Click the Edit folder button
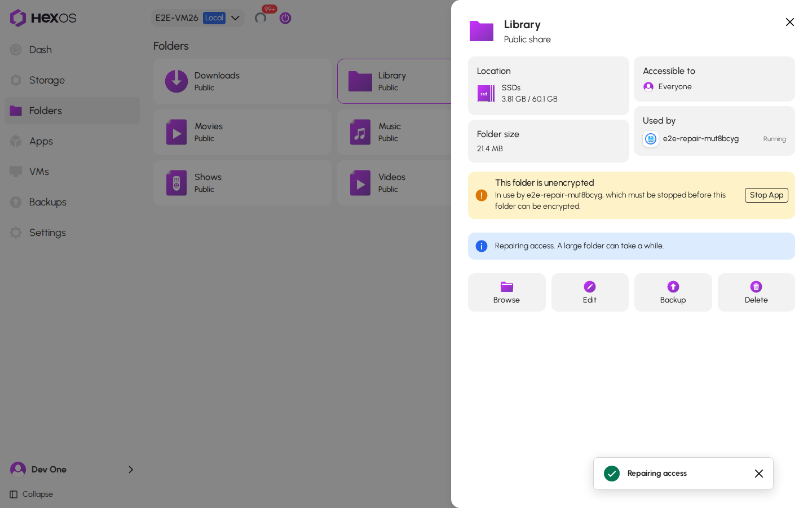 pyautogui.click(x=590, y=292)
